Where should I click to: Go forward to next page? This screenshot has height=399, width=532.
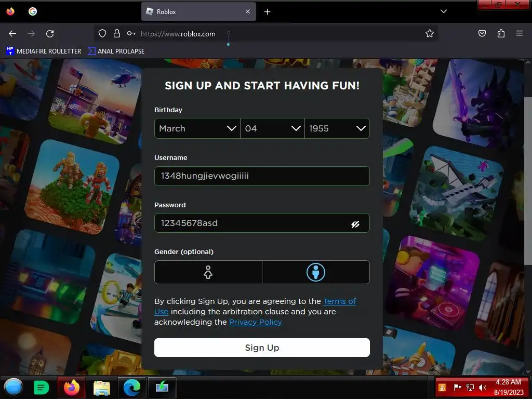tap(31, 34)
